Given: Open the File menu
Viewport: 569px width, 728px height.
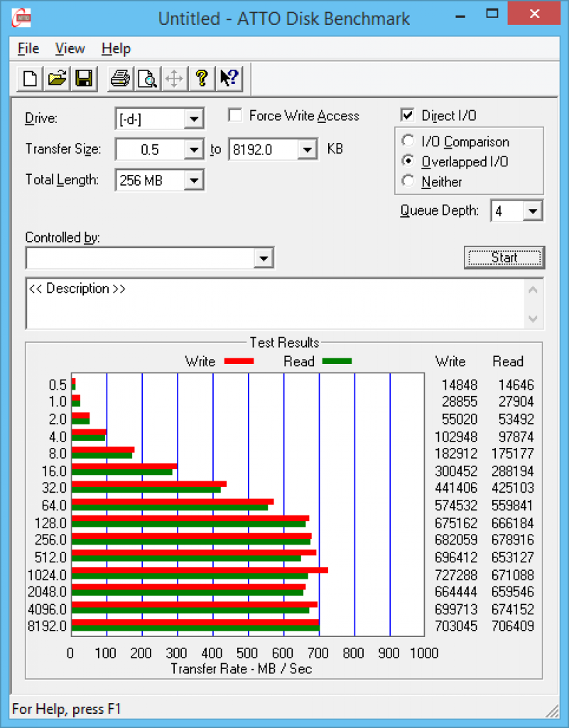Looking at the screenshot, I should tap(28, 48).
